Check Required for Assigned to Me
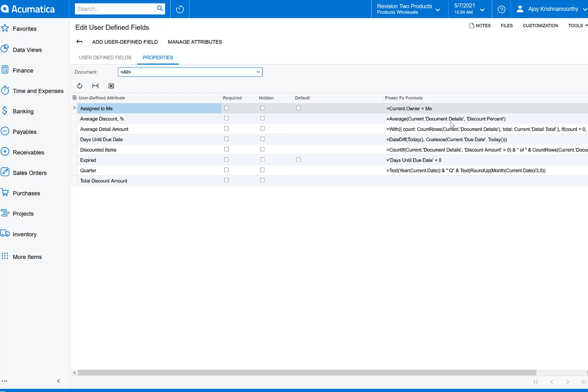 click(226, 108)
